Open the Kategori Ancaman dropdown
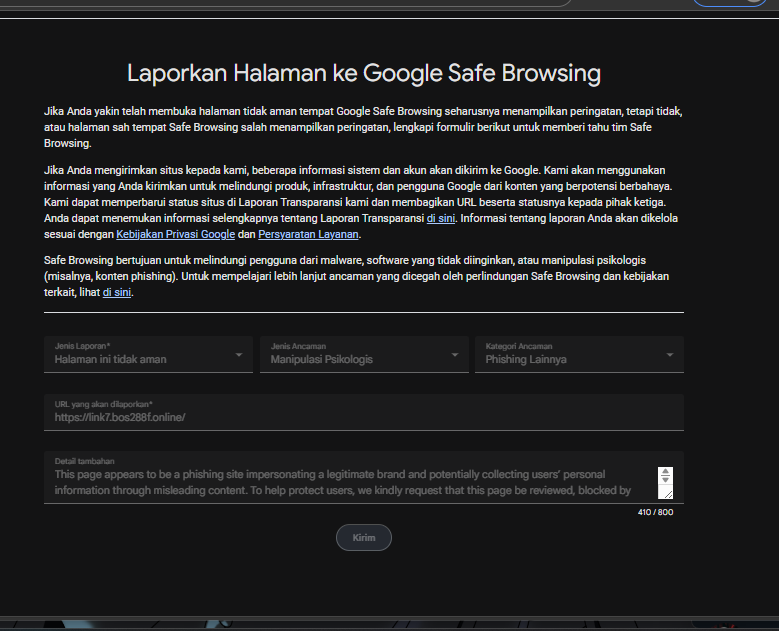 (x=579, y=354)
